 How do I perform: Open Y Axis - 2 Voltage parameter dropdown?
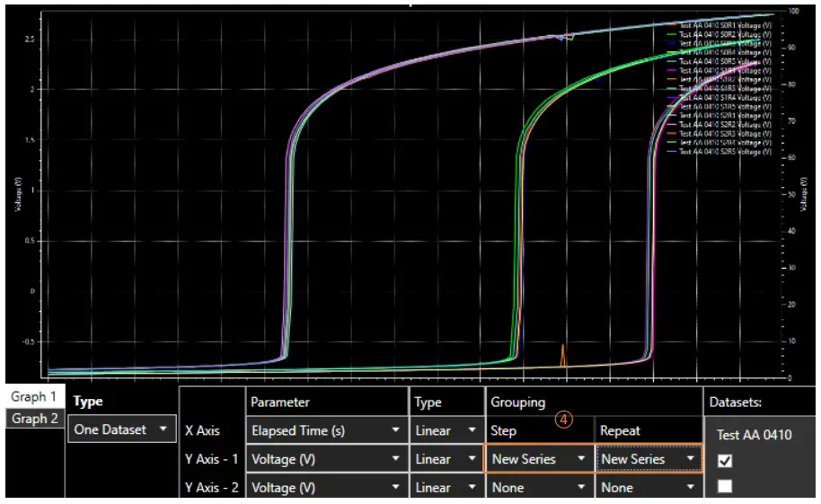(x=326, y=487)
